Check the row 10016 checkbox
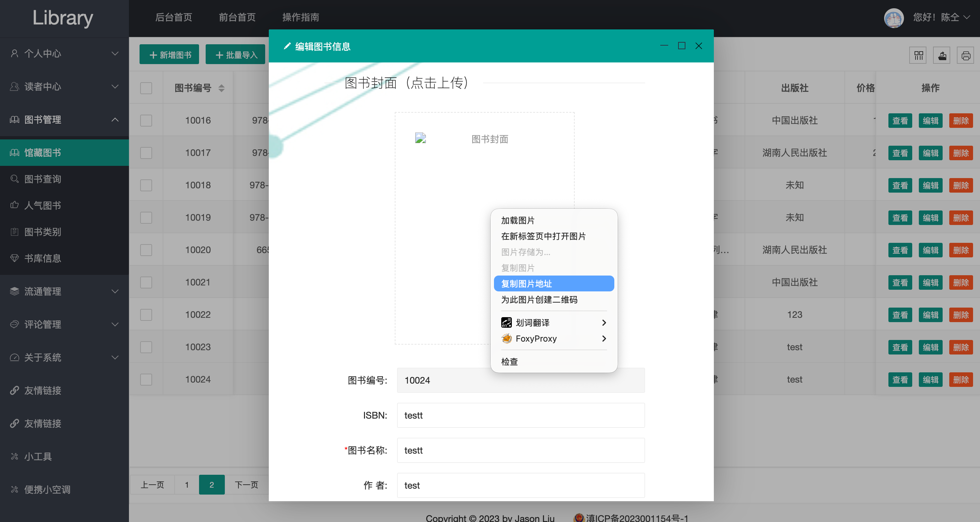The height and width of the screenshot is (522, 980). click(146, 121)
